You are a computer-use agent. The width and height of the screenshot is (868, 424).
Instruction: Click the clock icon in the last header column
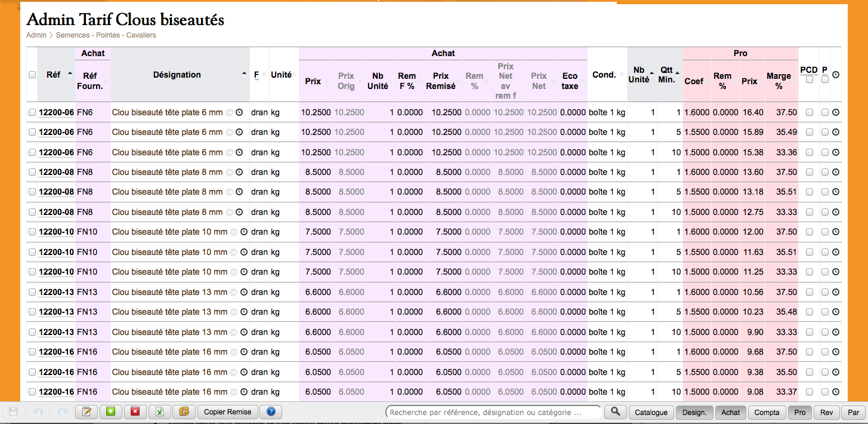[x=836, y=75]
